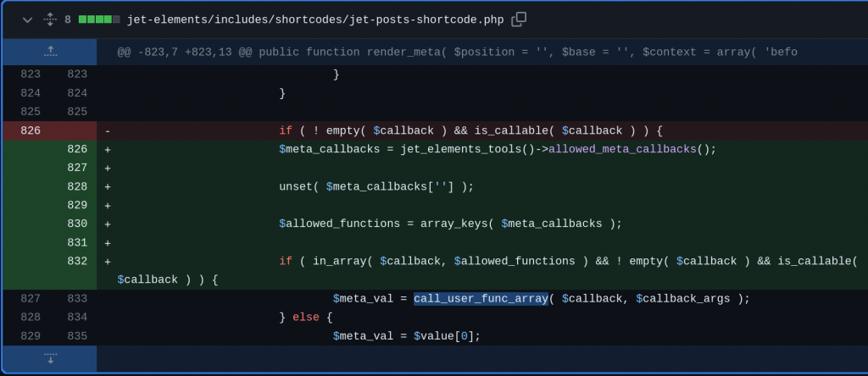Click the expand all lines icon
The height and width of the screenshot is (376, 868).
[50, 19]
